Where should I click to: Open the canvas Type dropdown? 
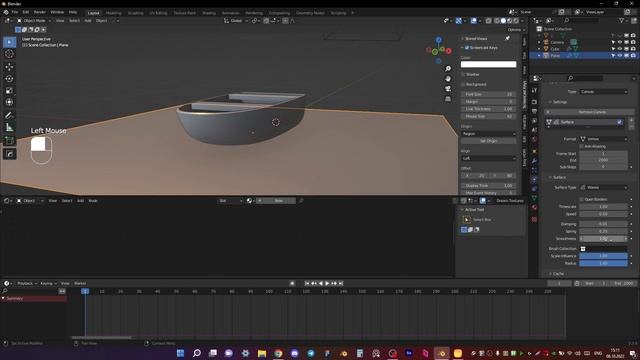click(x=604, y=92)
